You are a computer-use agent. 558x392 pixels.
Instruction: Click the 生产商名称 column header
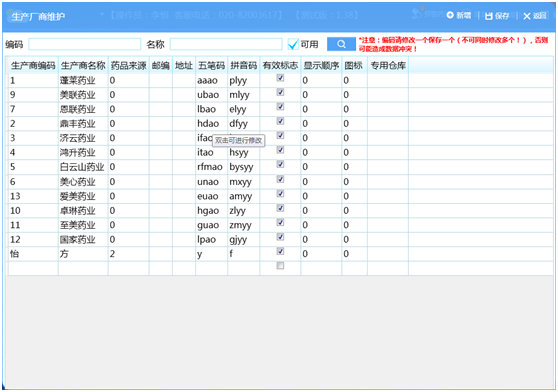(83, 65)
